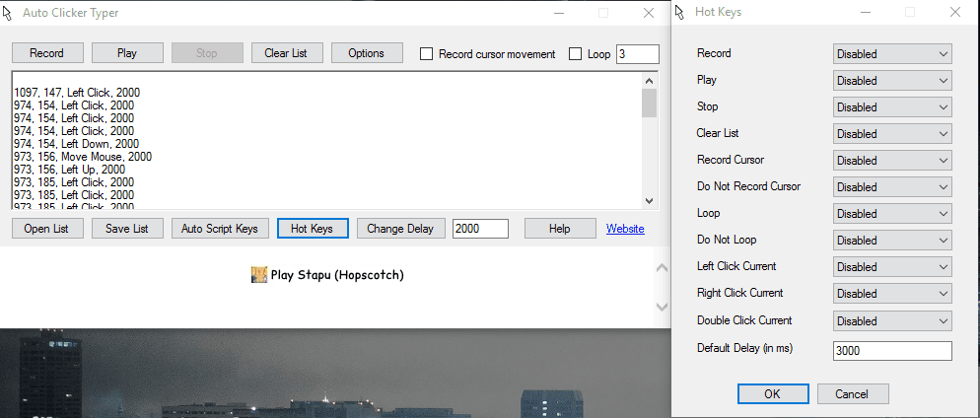Image resolution: width=980 pixels, height=418 pixels.
Task: Close the Auto Clicker Typer window
Action: click(x=649, y=13)
